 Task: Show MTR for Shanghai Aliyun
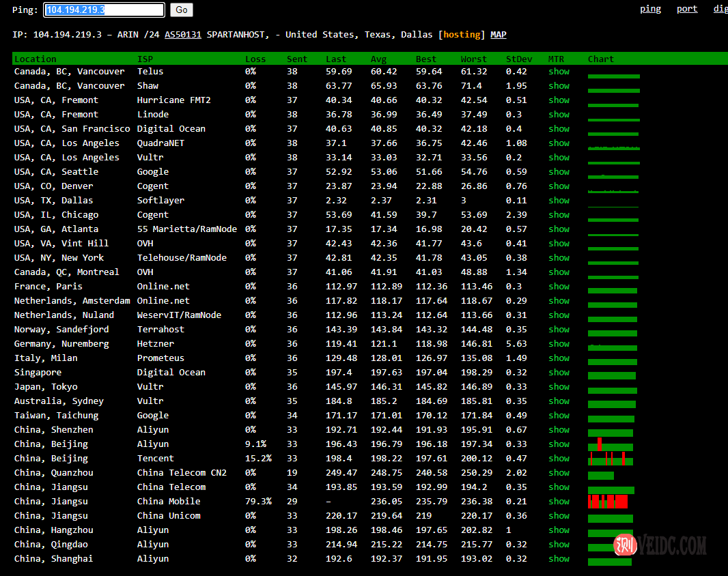[559, 559]
